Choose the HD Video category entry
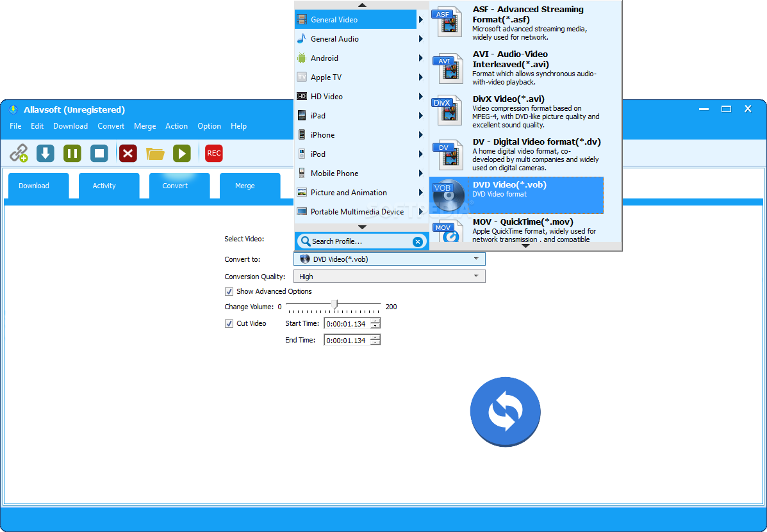The height and width of the screenshot is (532, 767). point(356,97)
